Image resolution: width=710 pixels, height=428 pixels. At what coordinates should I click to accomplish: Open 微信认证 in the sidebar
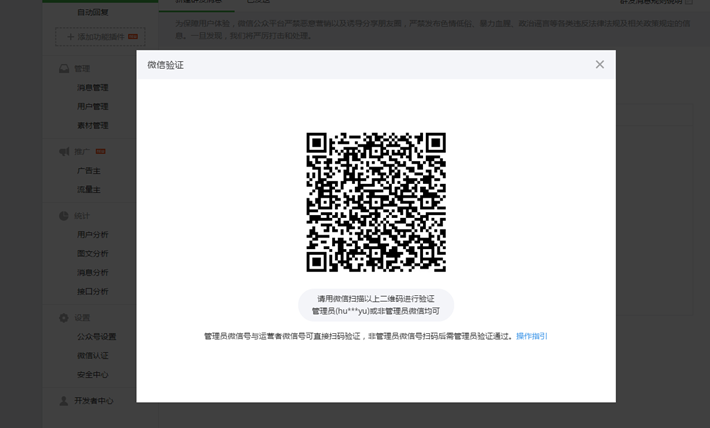click(93, 356)
